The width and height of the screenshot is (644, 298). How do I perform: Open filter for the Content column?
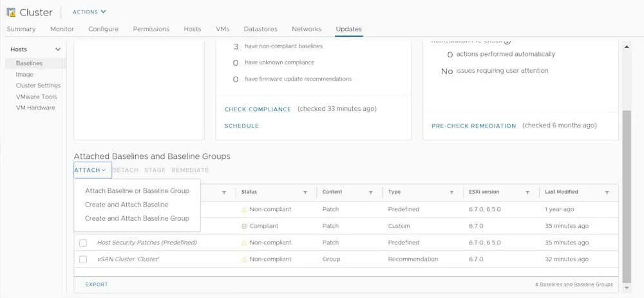point(370,192)
